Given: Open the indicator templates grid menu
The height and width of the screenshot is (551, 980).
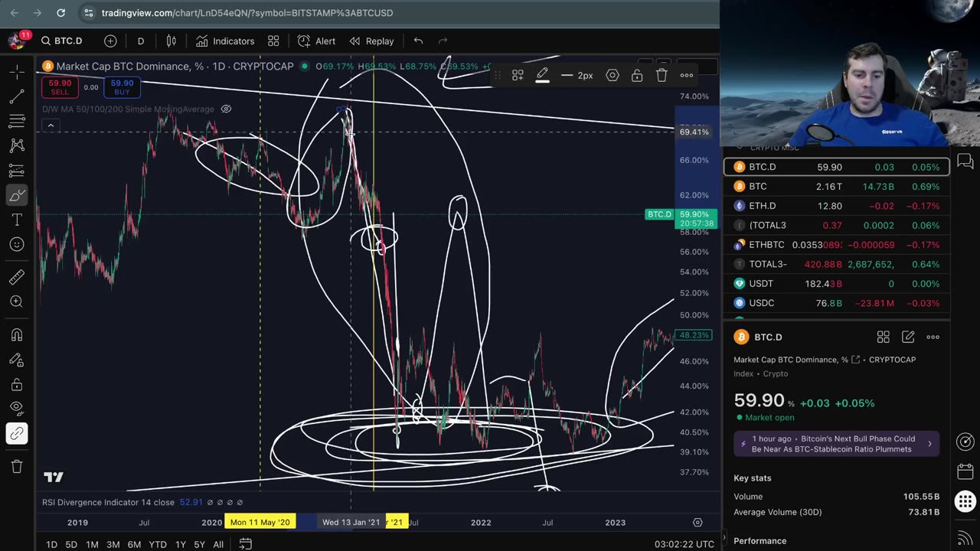Looking at the screenshot, I should coord(273,41).
